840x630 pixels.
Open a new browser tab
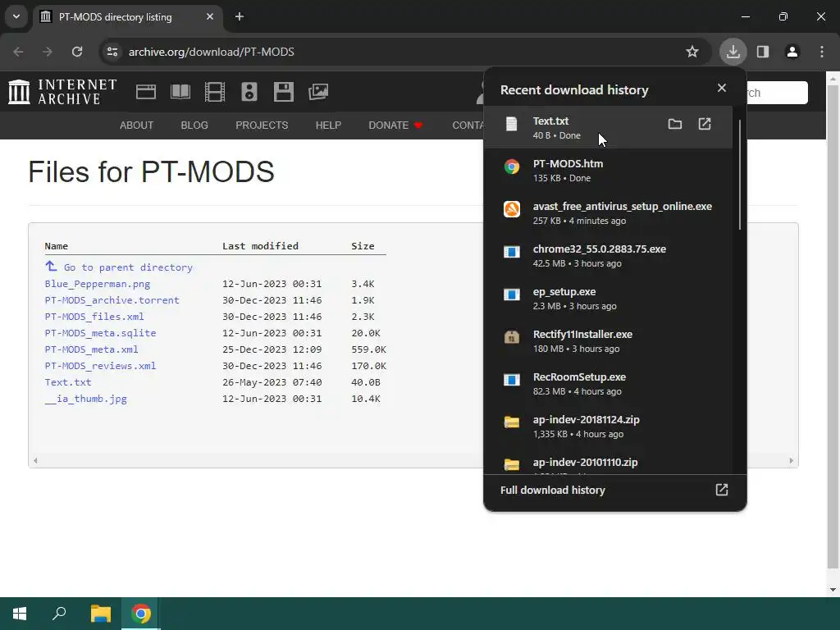click(x=240, y=16)
